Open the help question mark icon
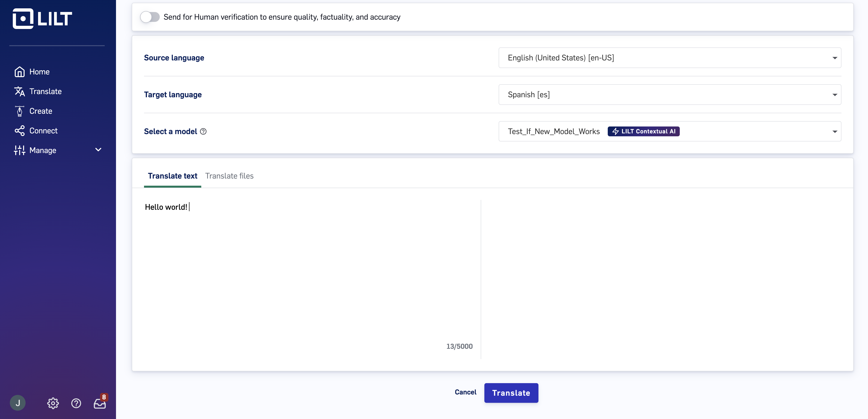Image resolution: width=868 pixels, height=419 pixels. click(76, 403)
